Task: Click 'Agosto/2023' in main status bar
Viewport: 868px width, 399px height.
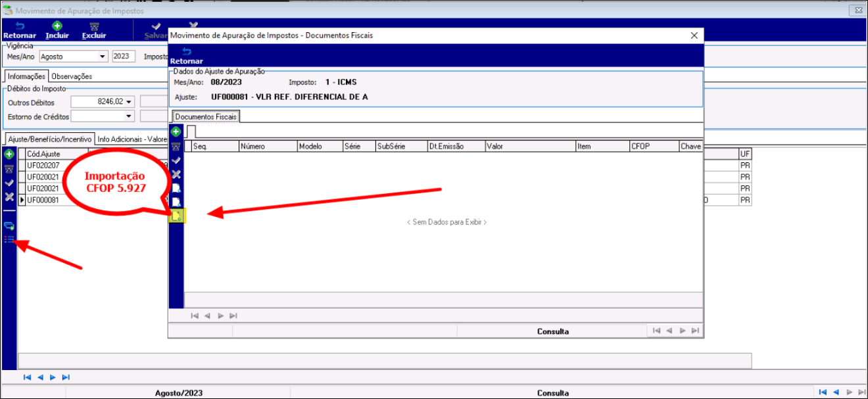Action: pos(179,393)
